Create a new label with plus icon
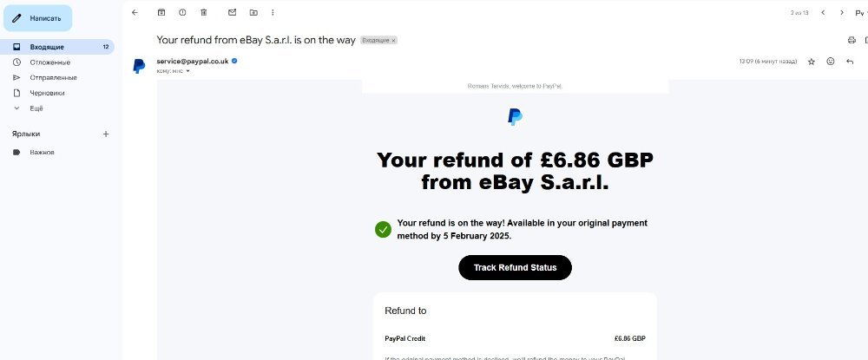Image resolution: width=868 pixels, height=360 pixels. click(106, 134)
